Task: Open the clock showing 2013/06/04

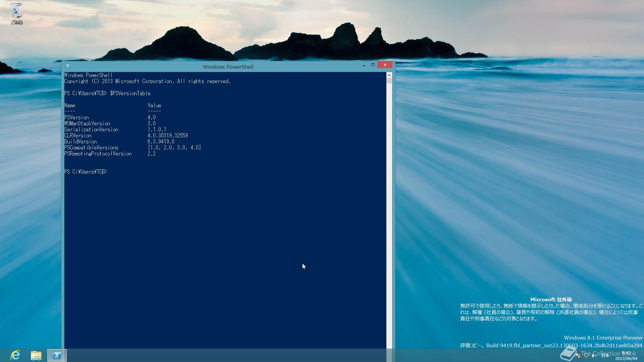Action: [626, 356]
